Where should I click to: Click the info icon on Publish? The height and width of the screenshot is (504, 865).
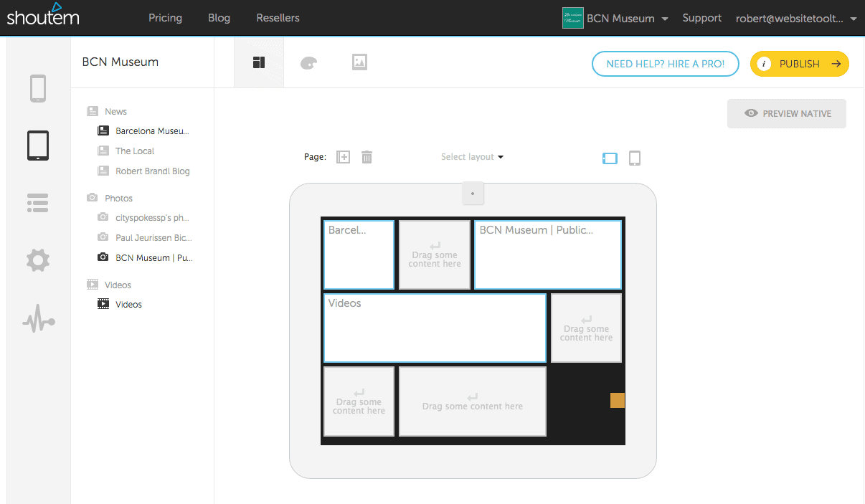[x=764, y=64]
